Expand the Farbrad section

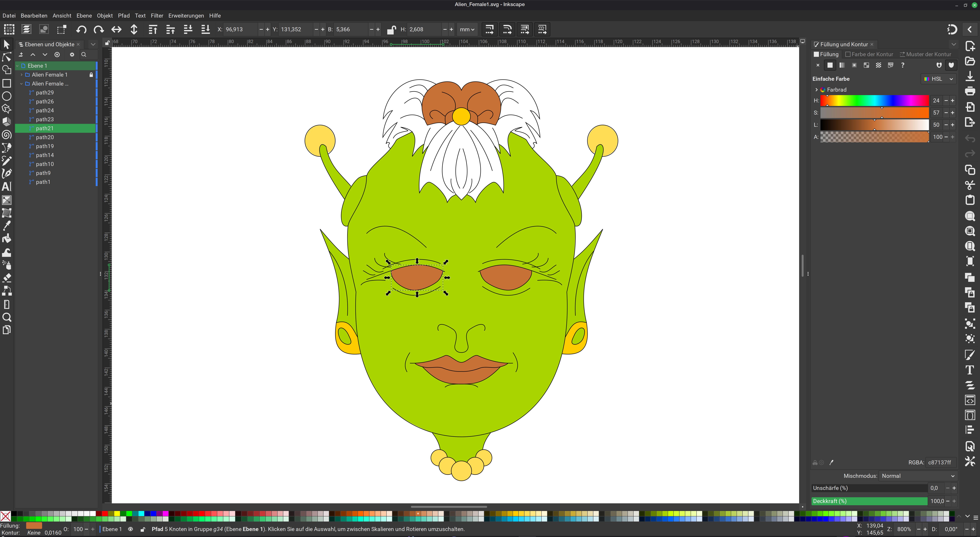click(816, 90)
